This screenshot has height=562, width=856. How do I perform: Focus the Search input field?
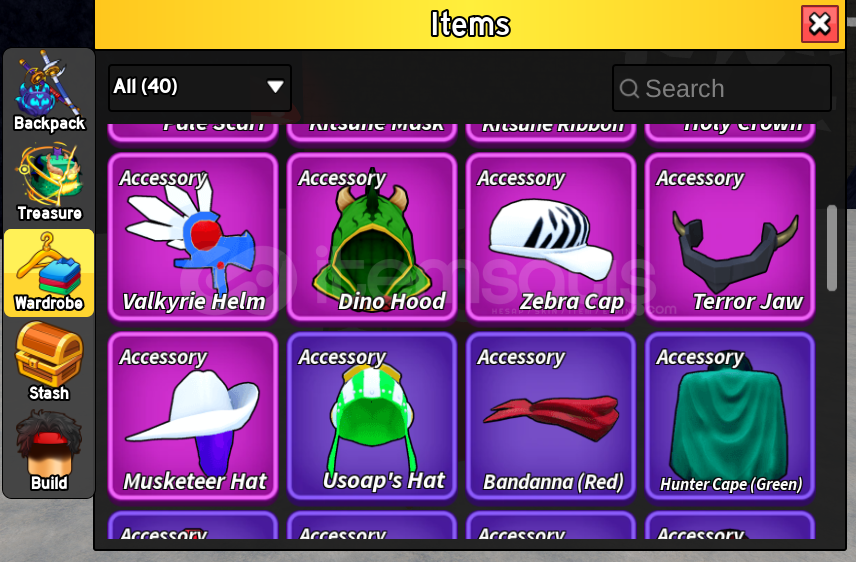click(x=722, y=88)
